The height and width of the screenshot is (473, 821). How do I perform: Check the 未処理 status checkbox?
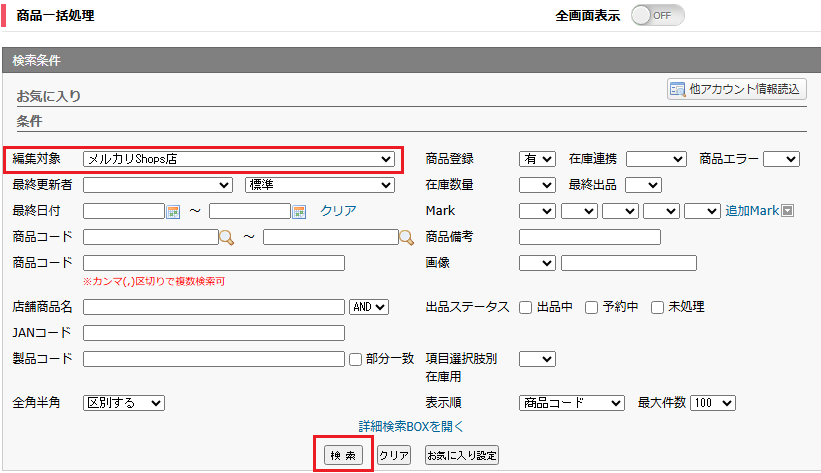coord(658,307)
